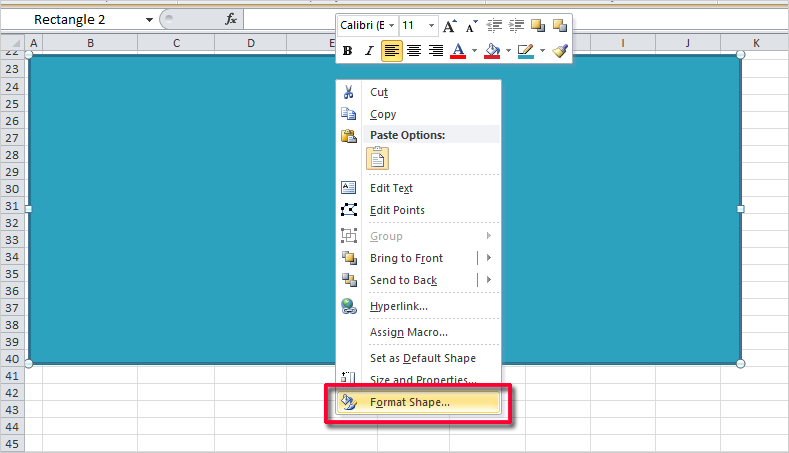789x453 pixels.
Task: Click the shape's top-right corner handle
Action: (x=740, y=54)
